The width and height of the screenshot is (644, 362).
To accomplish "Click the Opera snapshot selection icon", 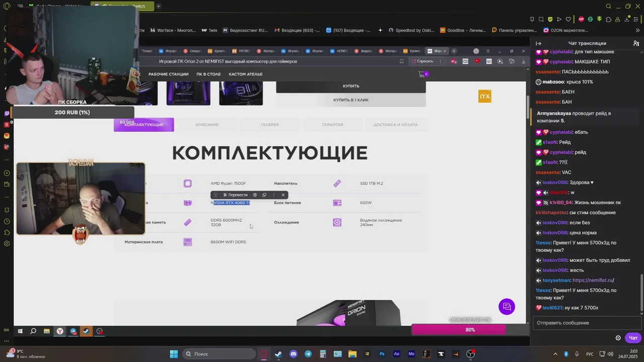I will (x=541, y=19).
